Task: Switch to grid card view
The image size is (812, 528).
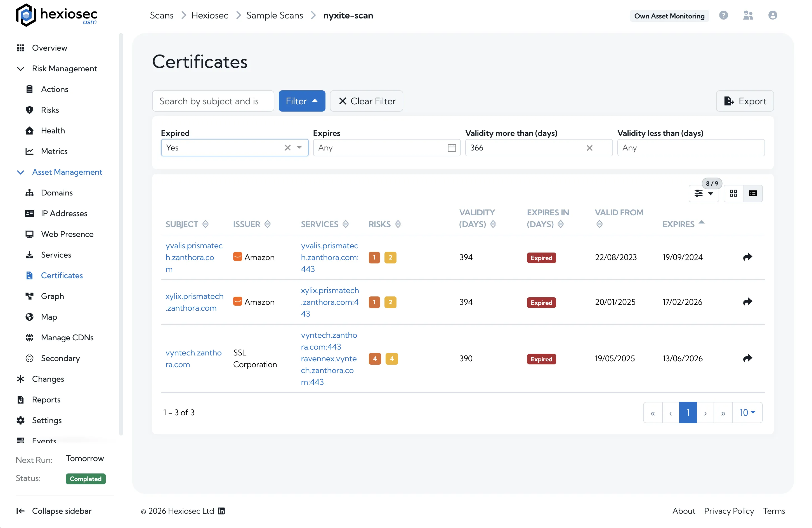Action: point(733,194)
